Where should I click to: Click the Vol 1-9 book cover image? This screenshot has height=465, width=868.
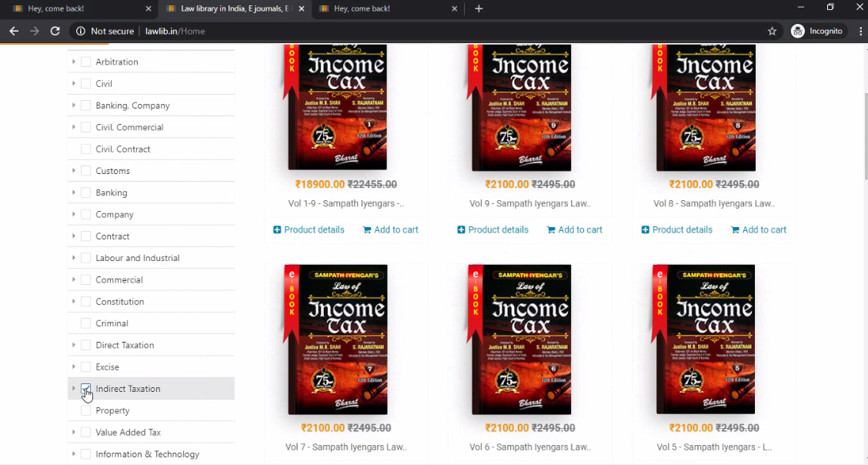point(336,107)
